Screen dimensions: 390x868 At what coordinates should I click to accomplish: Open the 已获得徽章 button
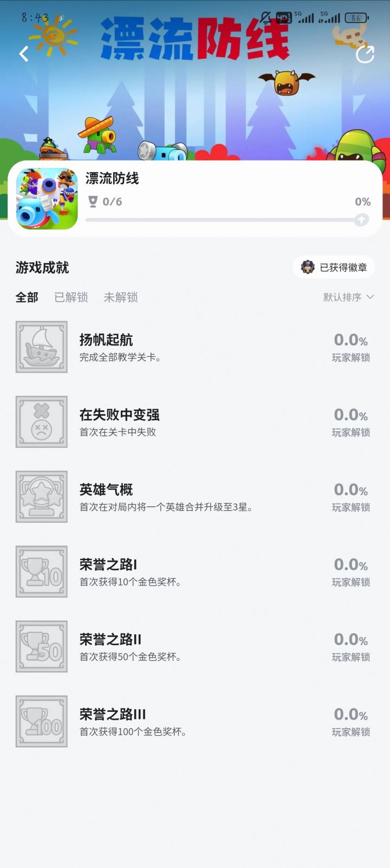click(x=334, y=267)
